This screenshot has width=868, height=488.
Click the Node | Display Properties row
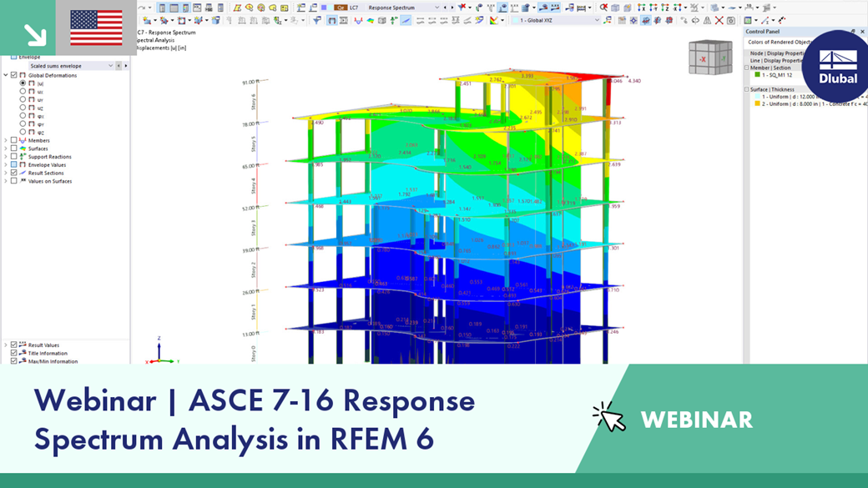(x=777, y=53)
